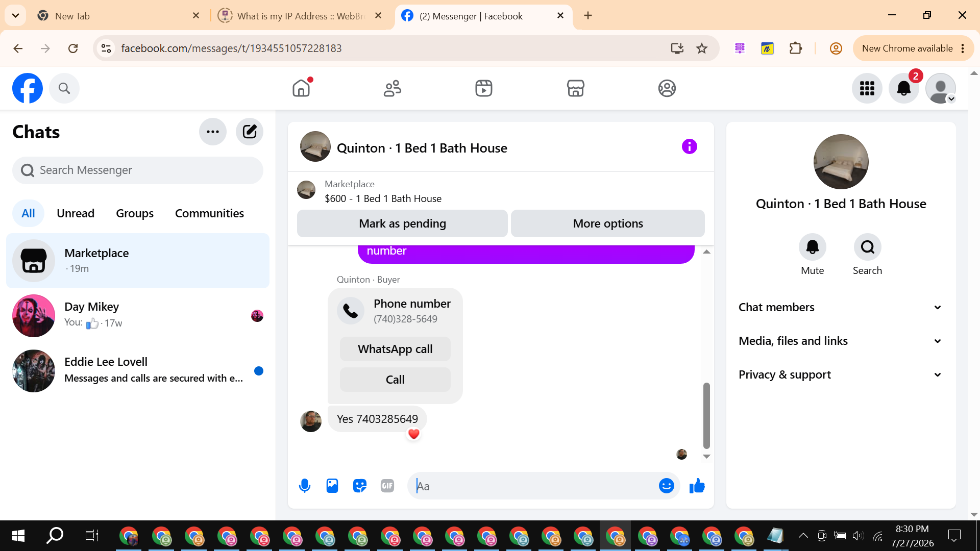Show hidden system tray icons
This screenshot has height=551, width=980.
point(803,536)
